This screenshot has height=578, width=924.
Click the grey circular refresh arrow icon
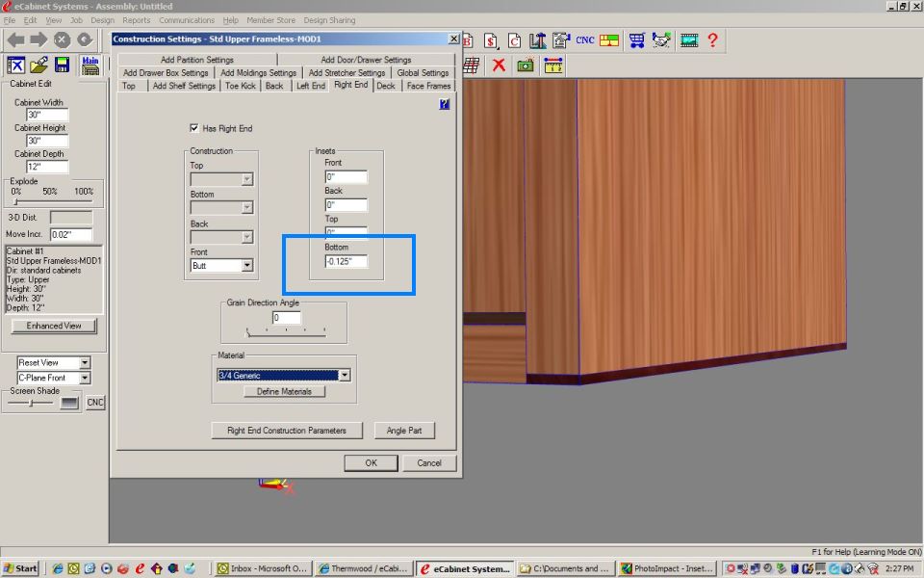coord(85,40)
